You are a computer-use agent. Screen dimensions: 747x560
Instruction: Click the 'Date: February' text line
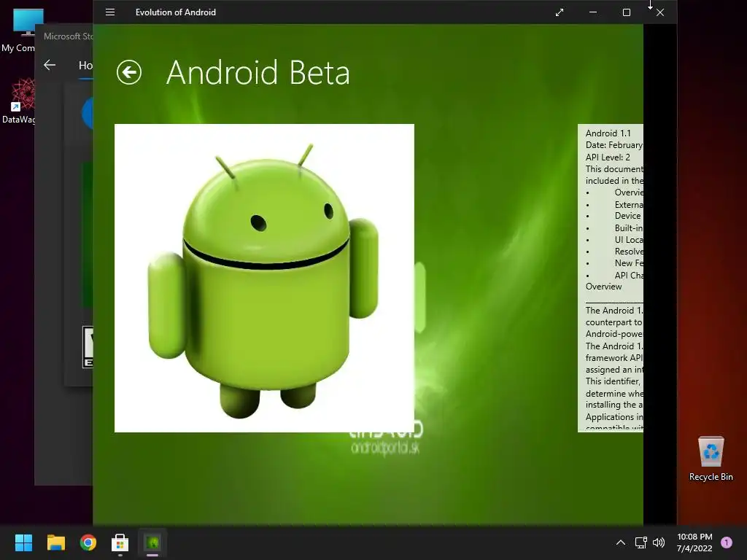614,145
